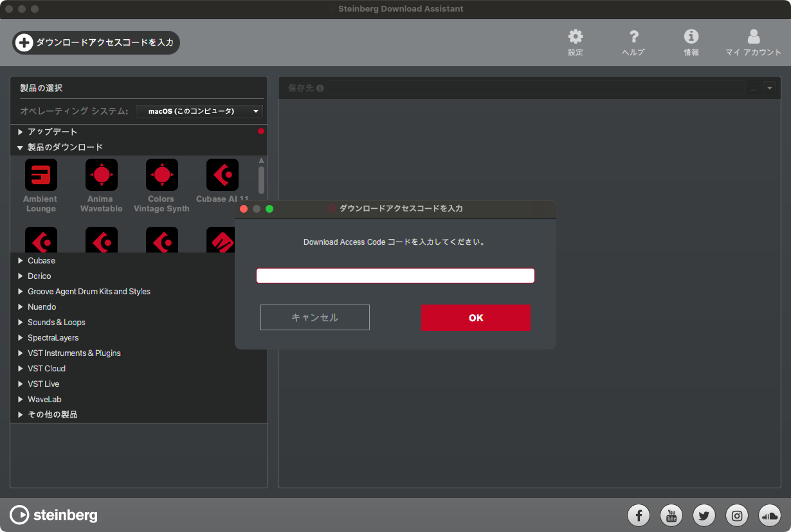Open the 保存先 location dropdown arrow
Viewport: 791px width, 532px height.
pyautogui.click(x=770, y=88)
